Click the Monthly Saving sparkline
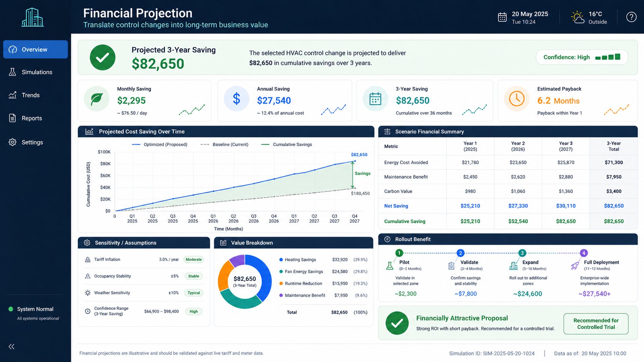Viewport: 644px width, 362px height. (192, 110)
